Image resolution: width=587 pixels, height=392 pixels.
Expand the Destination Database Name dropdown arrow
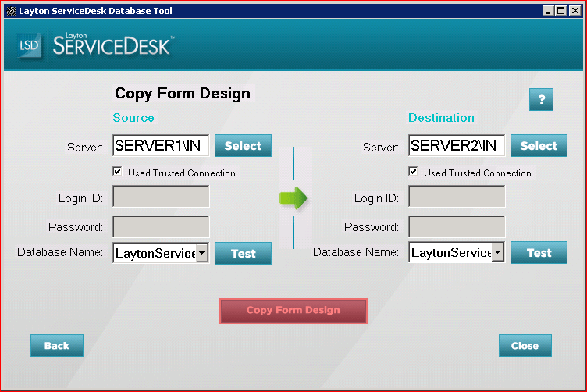coord(497,252)
